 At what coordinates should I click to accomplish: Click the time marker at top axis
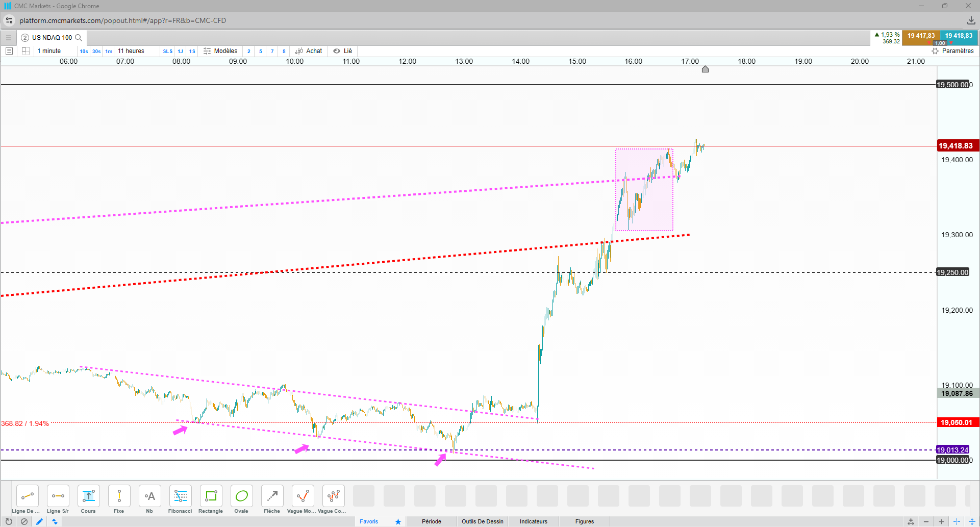point(705,69)
